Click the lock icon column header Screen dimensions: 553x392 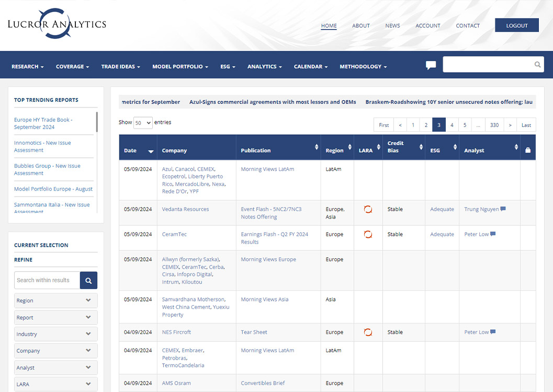(528, 151)
